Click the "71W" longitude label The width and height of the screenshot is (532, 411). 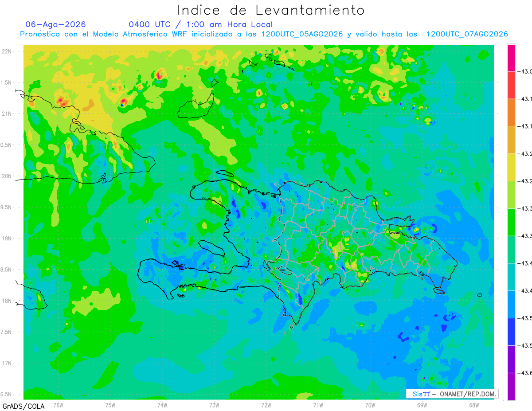(318, 405)
